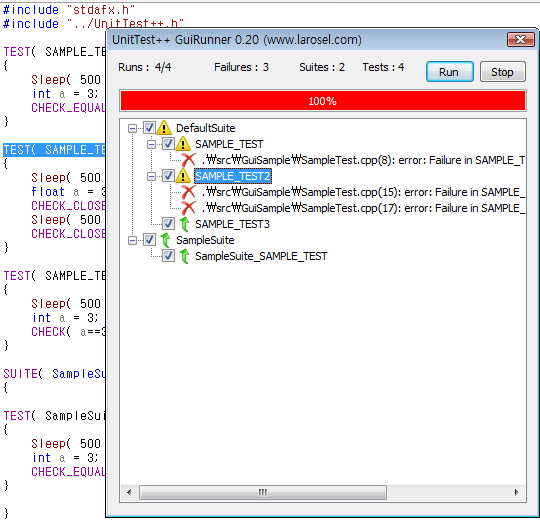Click the Run button
Screen dimensions: 540x525
pos(449,72)
